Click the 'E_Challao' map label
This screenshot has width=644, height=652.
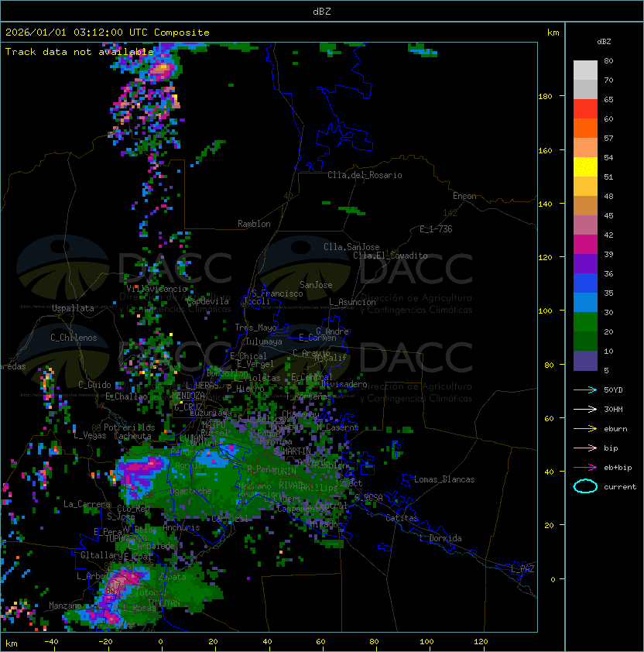click(x=126, y=396)
